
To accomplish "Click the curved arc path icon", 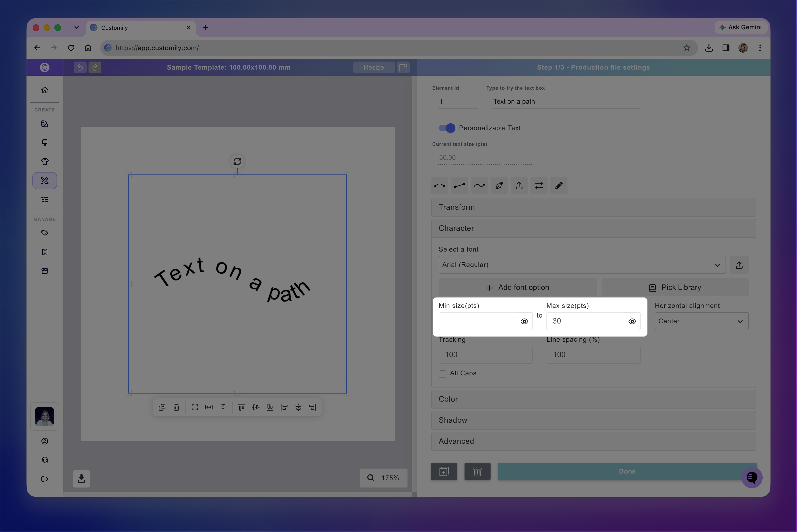I will tap(439, 186).
